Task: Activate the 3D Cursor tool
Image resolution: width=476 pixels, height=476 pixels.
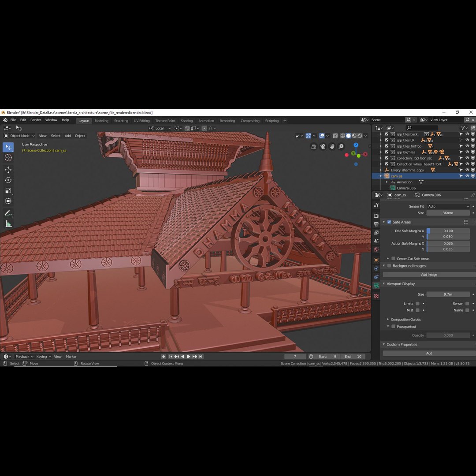Action: point(8,157)
